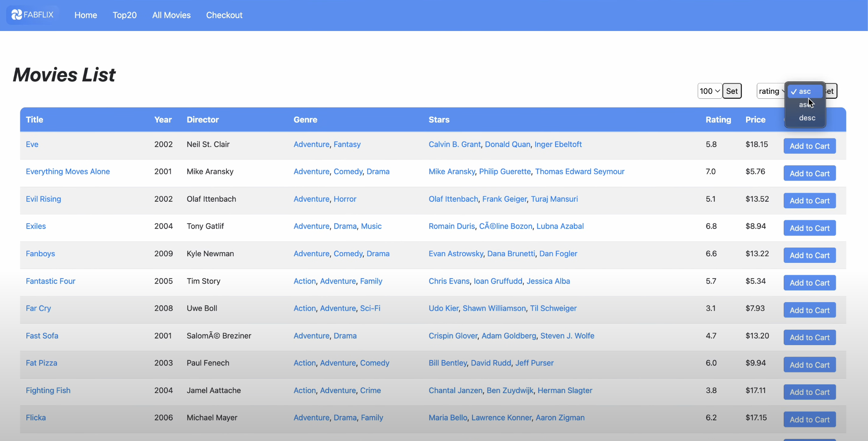
Task: Click Action genre in Fantastic Four's row
Action: [305, 281]
